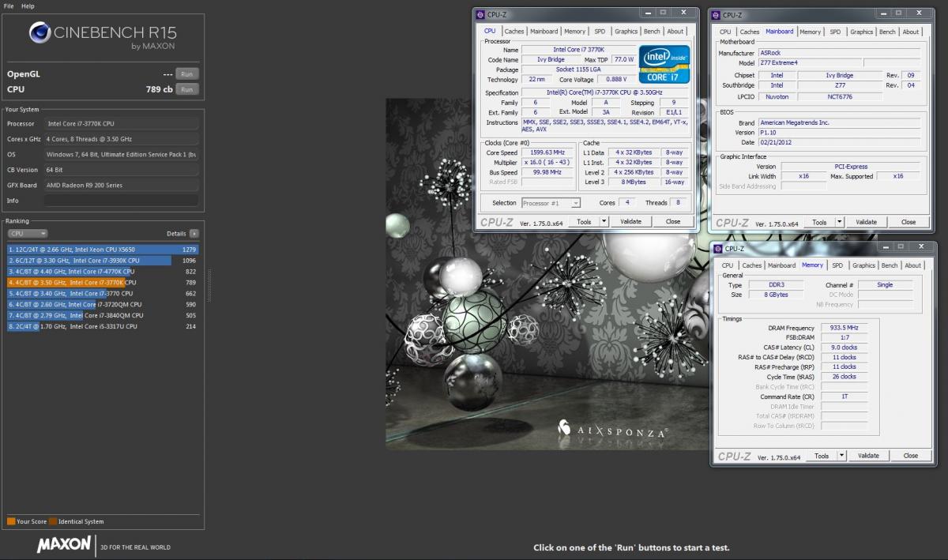Select SPD tab in the Motherboard window
The width and height of the screenshot is (948, 560).
[x=836, y=32]
